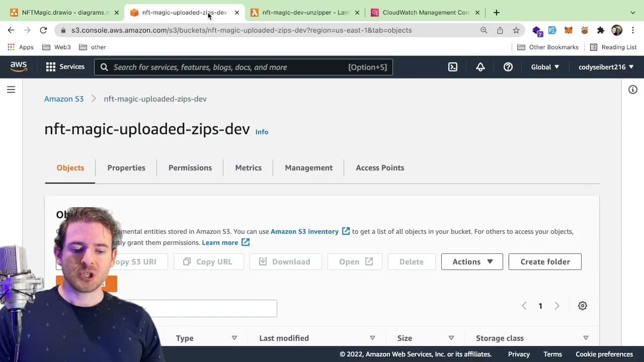Sort by Size column
Image resolution: width=644 pixels, height=362 pixels.
(425, 338)
